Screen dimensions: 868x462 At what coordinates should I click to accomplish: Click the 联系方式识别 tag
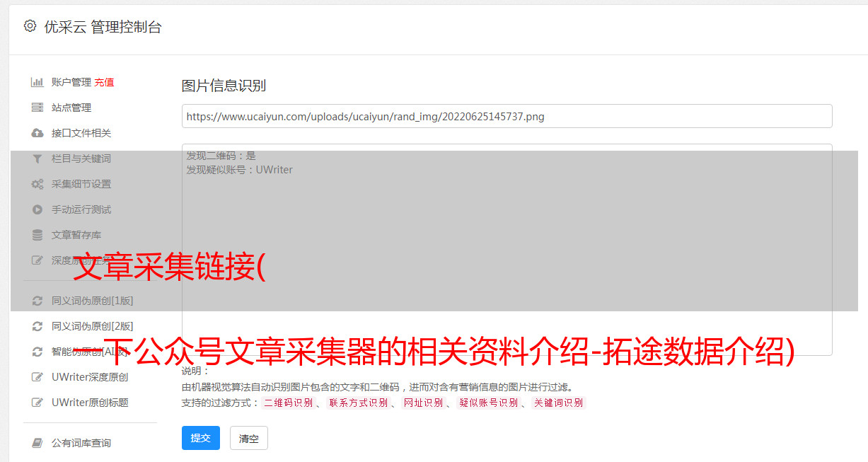click(x=358, y=403)
